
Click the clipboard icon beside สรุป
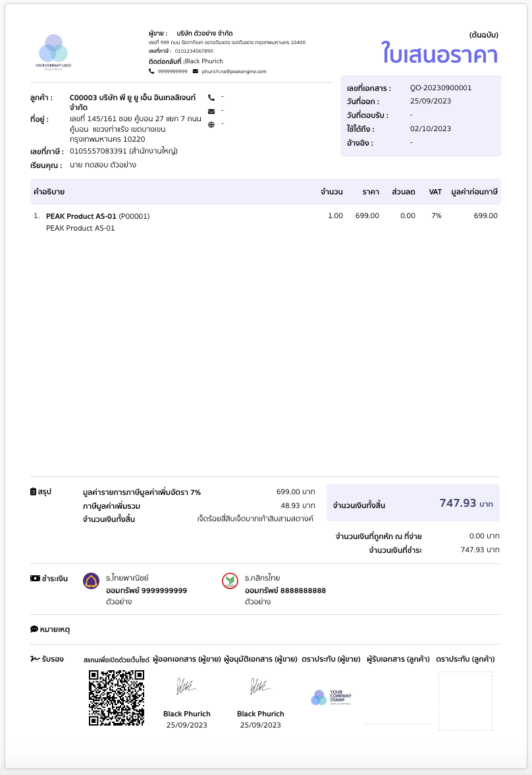pyautogui.click(x=34, y=492)
